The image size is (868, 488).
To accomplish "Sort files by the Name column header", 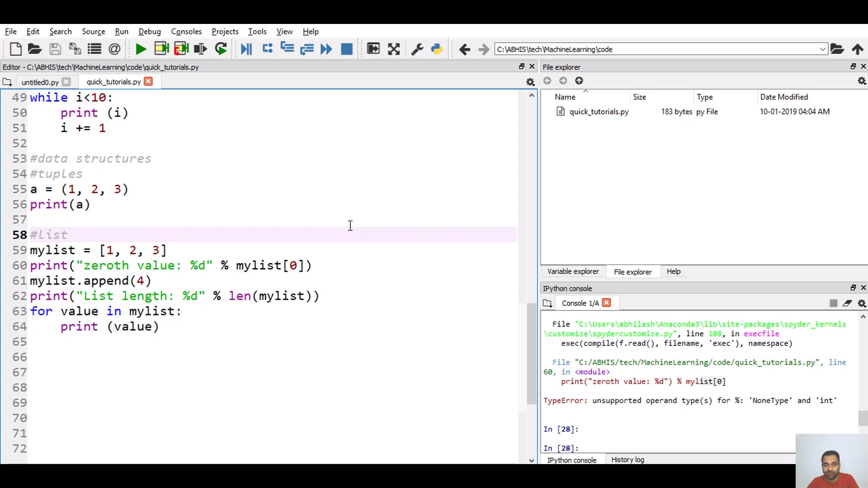I will point(564,96).
